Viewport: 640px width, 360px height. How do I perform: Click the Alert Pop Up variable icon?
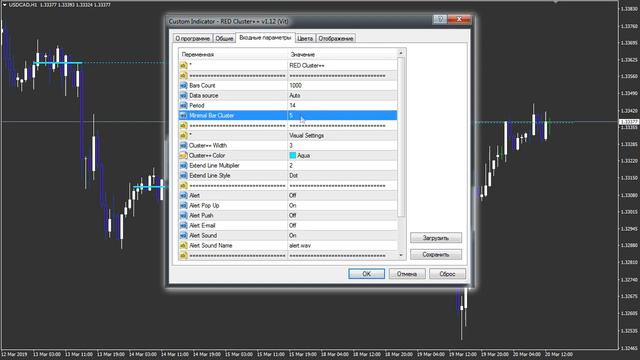coord(183,205)
